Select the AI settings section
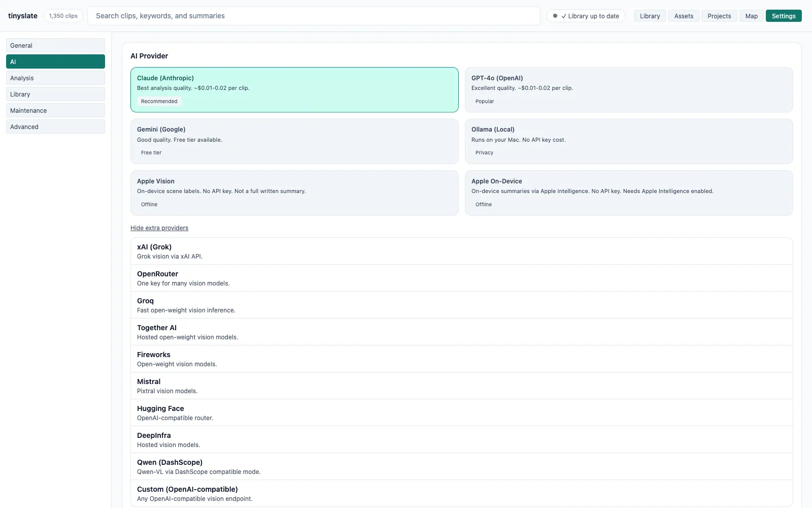 [55, 61]
